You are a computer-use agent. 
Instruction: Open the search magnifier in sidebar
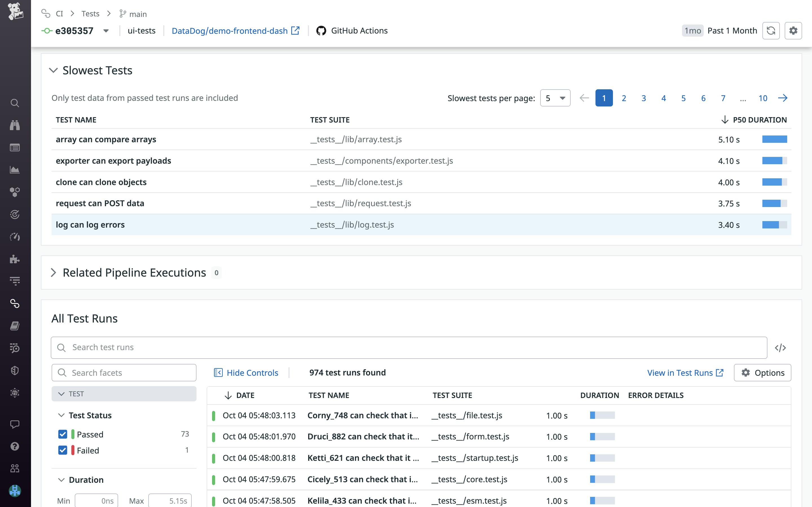coord(15,103)
